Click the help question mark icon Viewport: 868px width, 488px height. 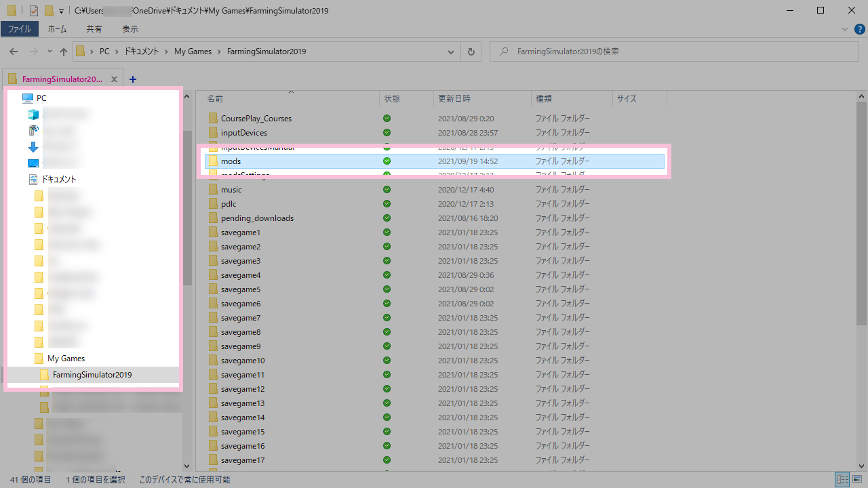point(859,29)
